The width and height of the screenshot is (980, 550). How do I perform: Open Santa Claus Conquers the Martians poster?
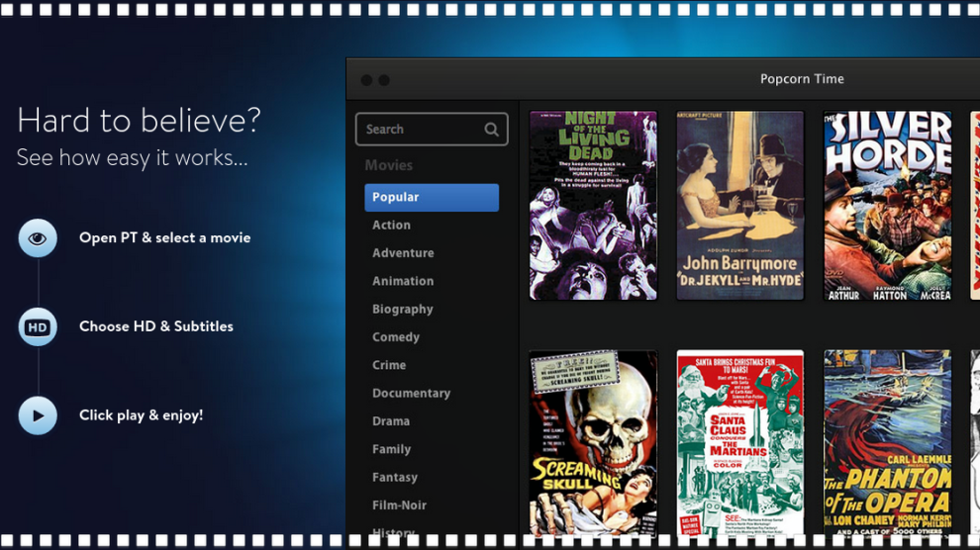(x=739, y=443)
